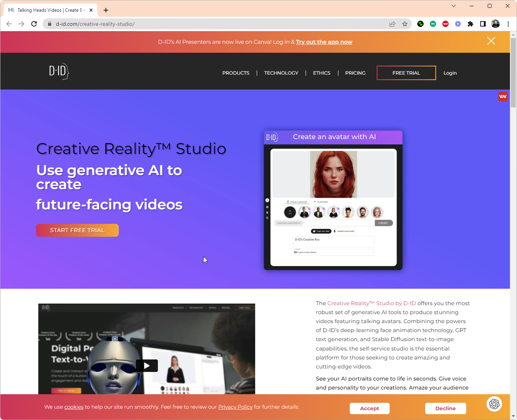517x420 pixels.
Task: Open the TECHNOLOGY menu item
Action: coord(281,73)
